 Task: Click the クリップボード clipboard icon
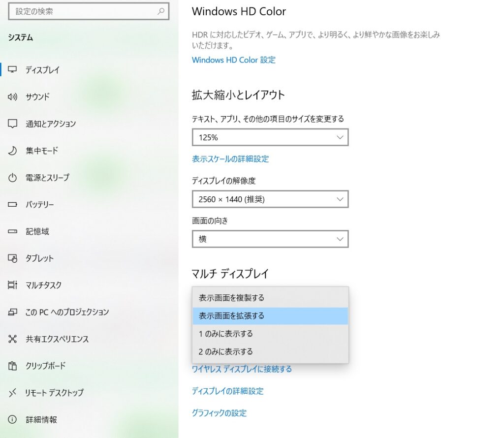(12, 366)
